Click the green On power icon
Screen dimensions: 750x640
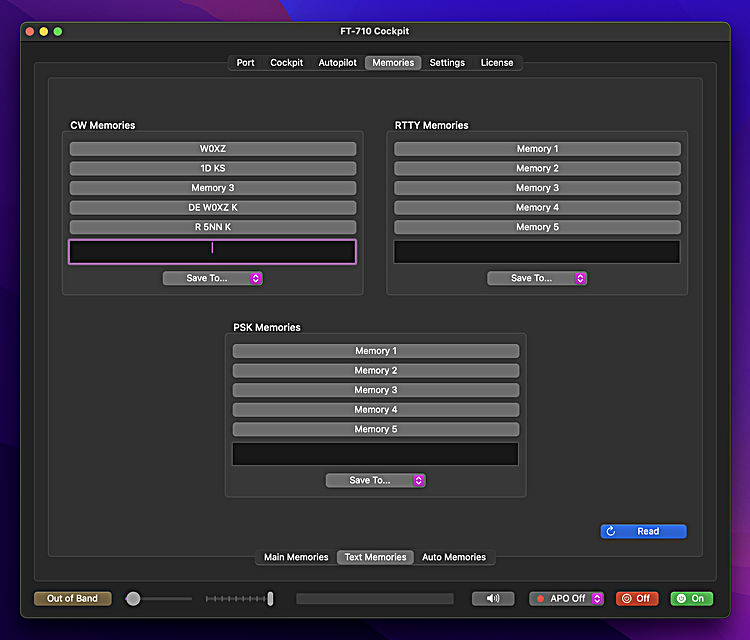pos(682,598)
